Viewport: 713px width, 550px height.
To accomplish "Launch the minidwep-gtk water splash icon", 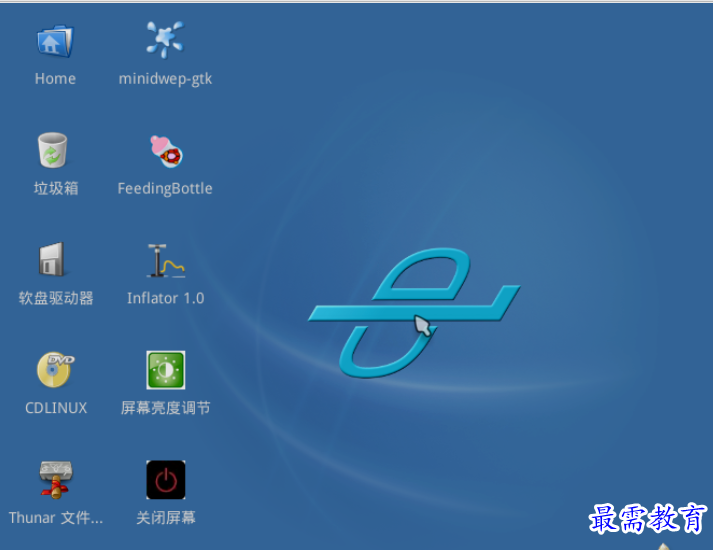I will pos(165,40).
